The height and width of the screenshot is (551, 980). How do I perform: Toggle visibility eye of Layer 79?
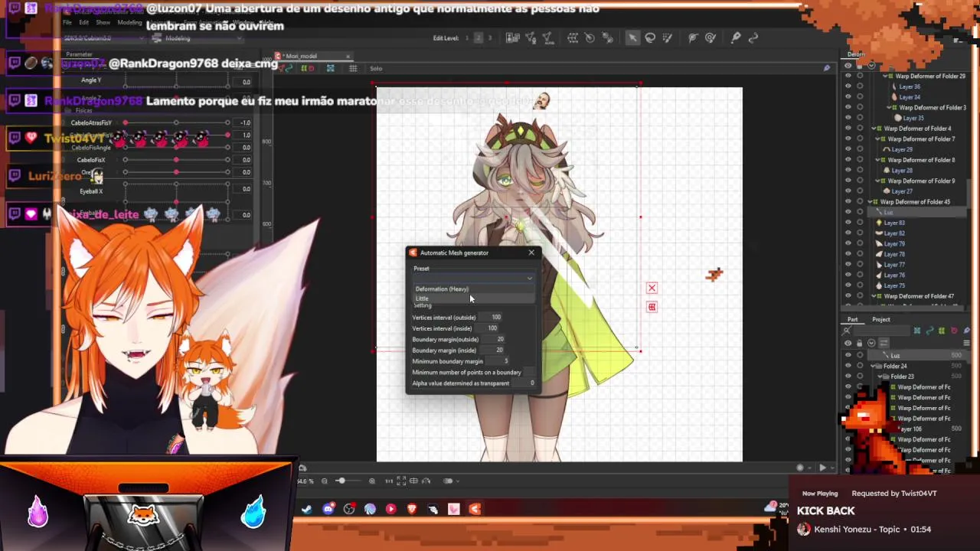[x=848, y=243]
